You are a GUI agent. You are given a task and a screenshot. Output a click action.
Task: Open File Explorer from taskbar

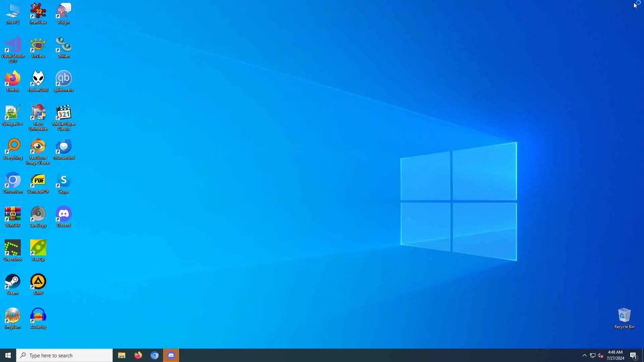coord(122,355)
